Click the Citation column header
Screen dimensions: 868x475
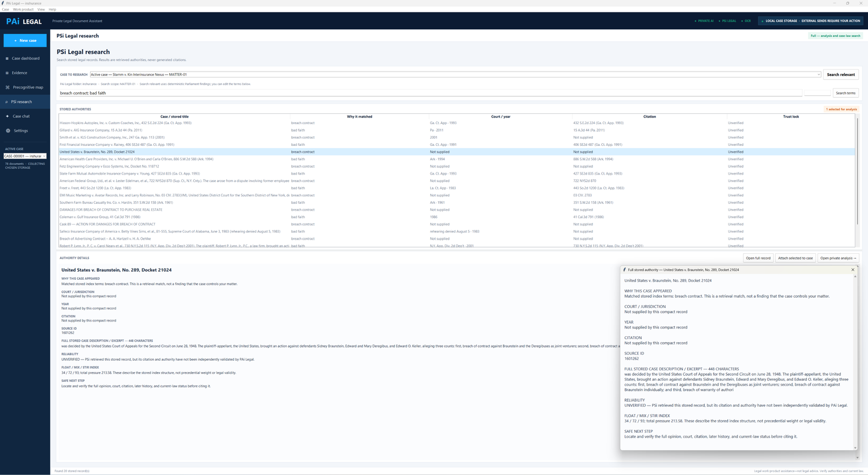point(649,117)
